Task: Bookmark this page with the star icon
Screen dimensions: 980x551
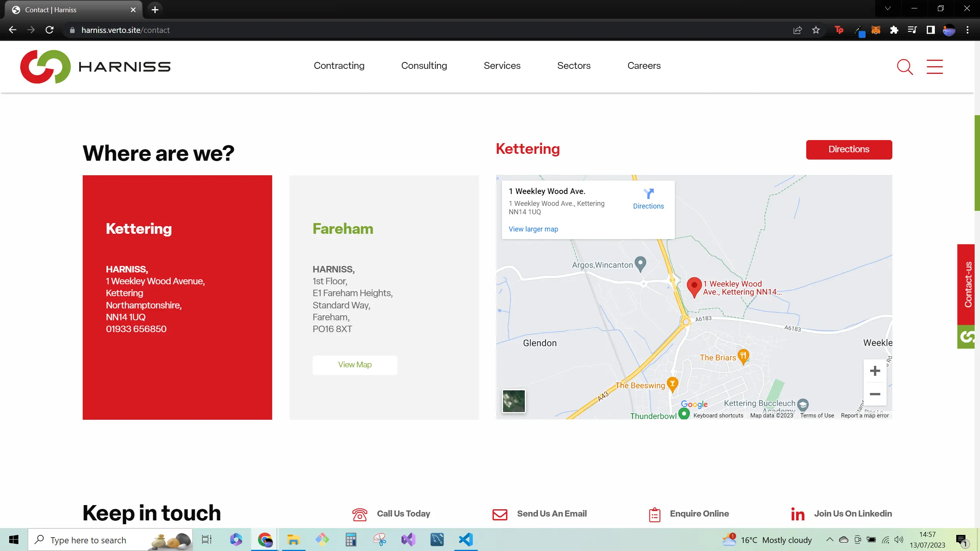Action: pyautogui.click(x=816, y=30)
